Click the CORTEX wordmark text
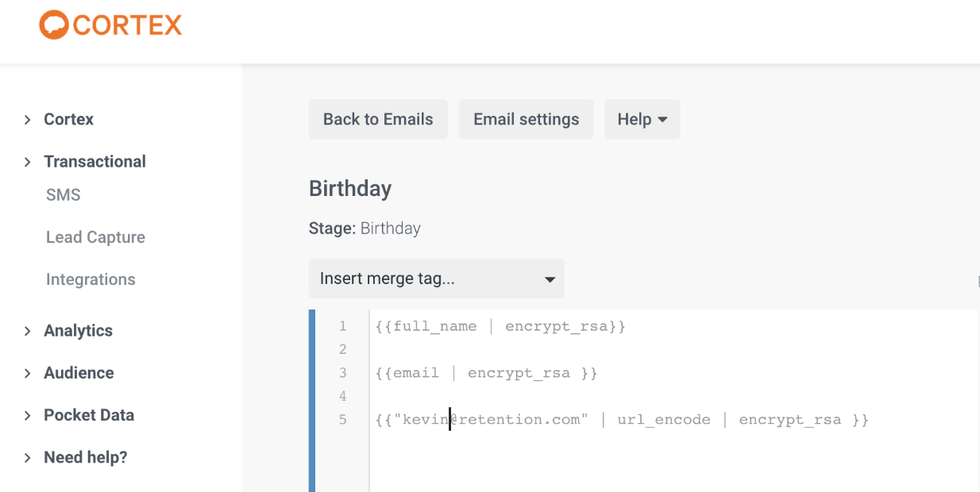The height and width of the screenshot is (492, 980). click(x=127, y=25)
